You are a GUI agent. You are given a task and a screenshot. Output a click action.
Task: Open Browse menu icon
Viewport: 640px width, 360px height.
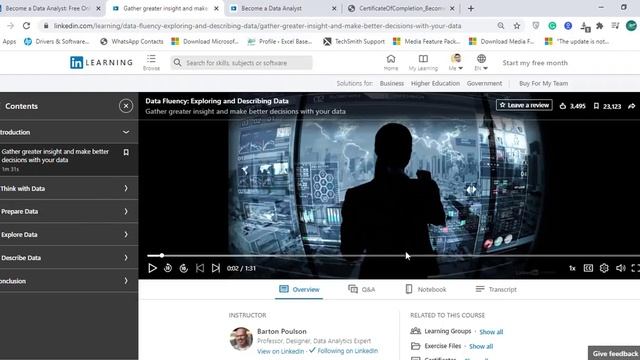151,62
